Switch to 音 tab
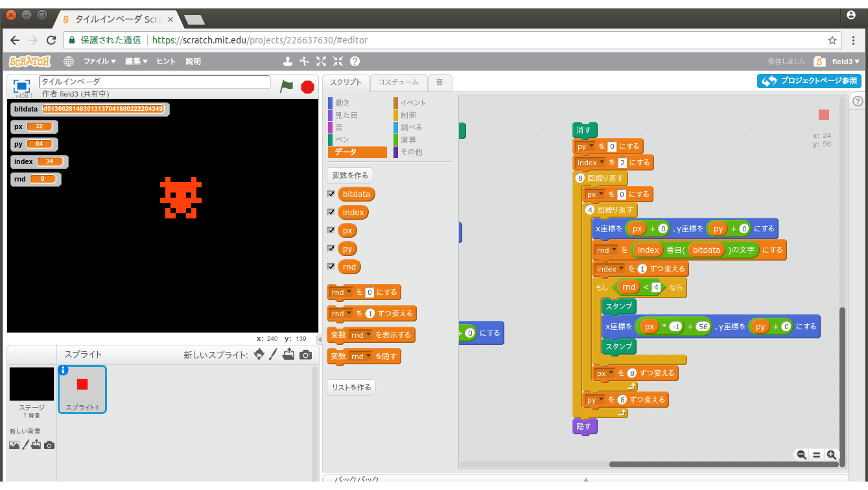 (440, 82)
